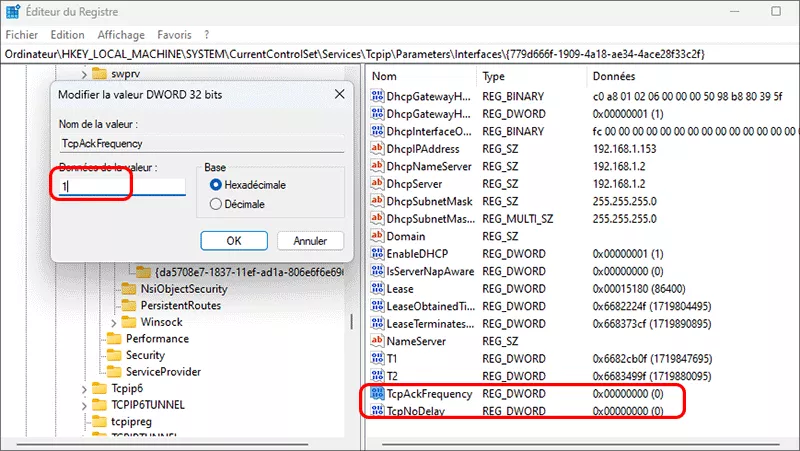Screen dimensions: 800x451
Task: Click the PersistentRoutes folder icon
Action: [x=129, y=305]
